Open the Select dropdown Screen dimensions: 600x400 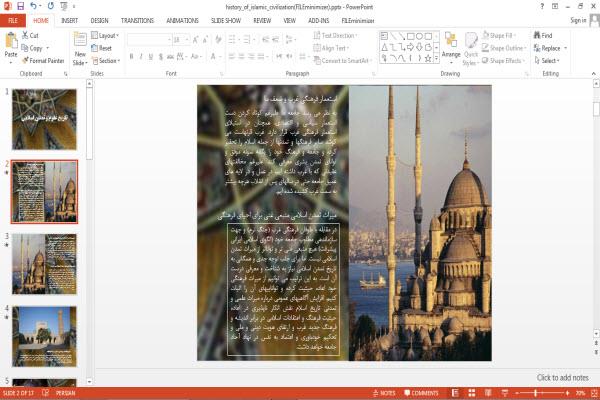(547, 60)
